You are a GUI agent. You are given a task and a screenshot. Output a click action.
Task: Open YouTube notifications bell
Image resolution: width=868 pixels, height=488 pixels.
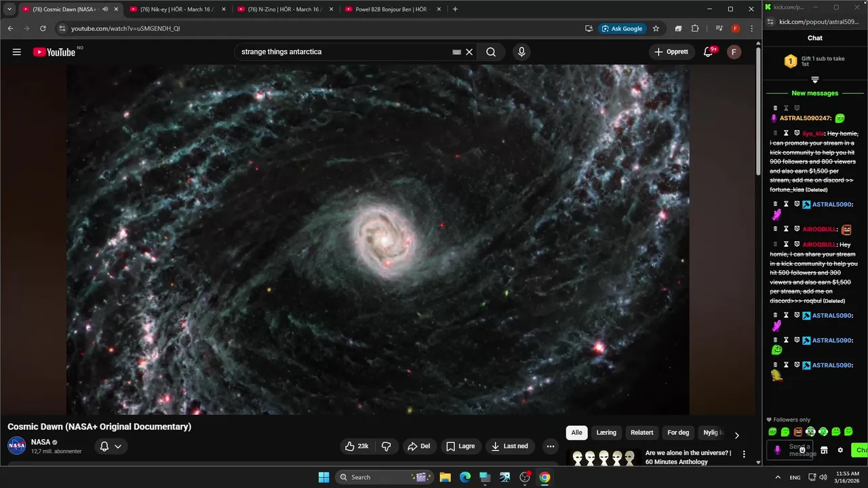pyautogui.click(x=709, y=52)
